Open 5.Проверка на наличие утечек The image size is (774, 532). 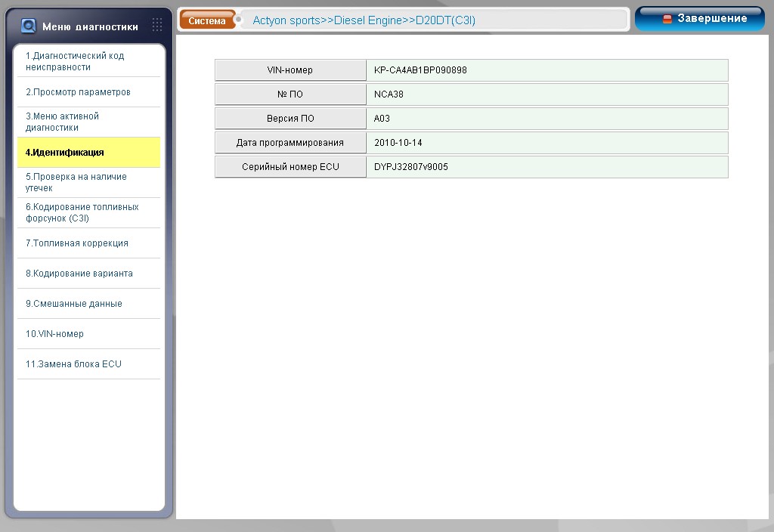click(x=89, y=183)
